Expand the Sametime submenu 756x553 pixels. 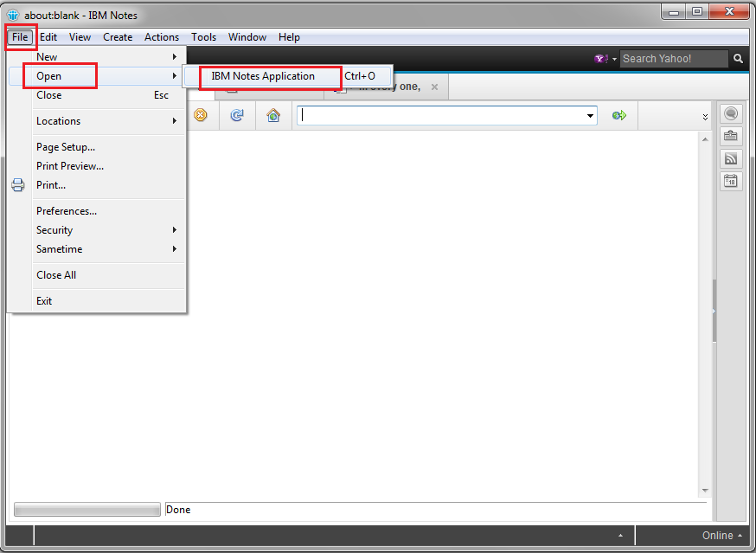pos(175,249)
